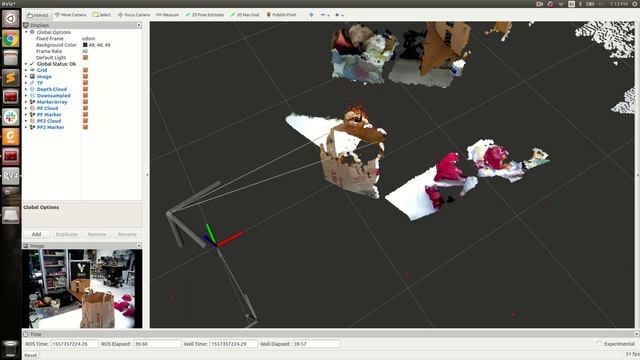Viewport: 640px width, 360px height.
Task: Open Chrome from the Ubuntu launcher
Action: pyautogui.click(x=11, y=39)
